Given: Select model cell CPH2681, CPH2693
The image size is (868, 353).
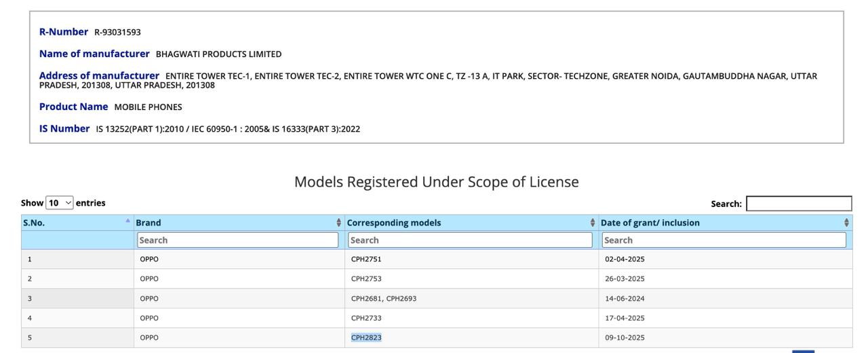Looking at the screenshot, I should [384, 299].
